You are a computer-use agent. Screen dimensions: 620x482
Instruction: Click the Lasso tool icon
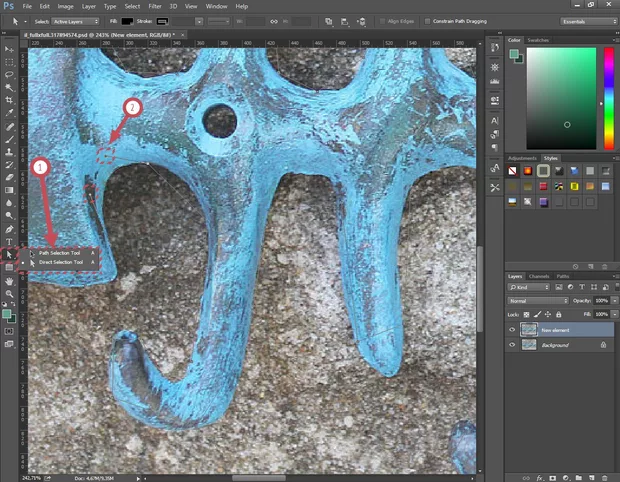tap(9, 74)
